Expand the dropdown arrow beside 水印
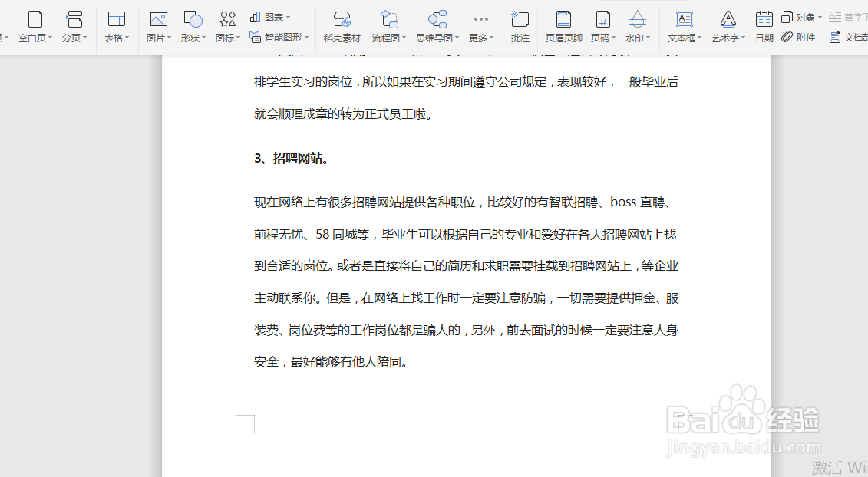The image size is (868, 477). click(x=649, y=38)
